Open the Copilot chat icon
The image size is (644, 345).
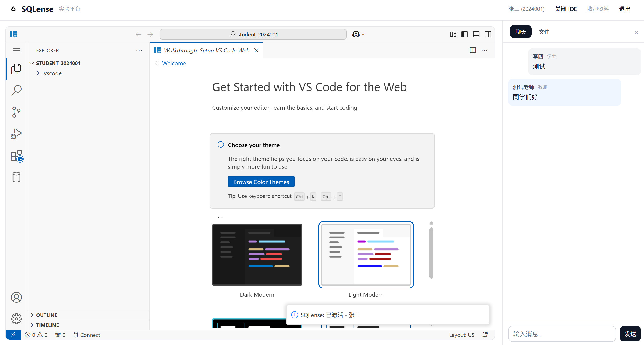[x=356, y=34]
